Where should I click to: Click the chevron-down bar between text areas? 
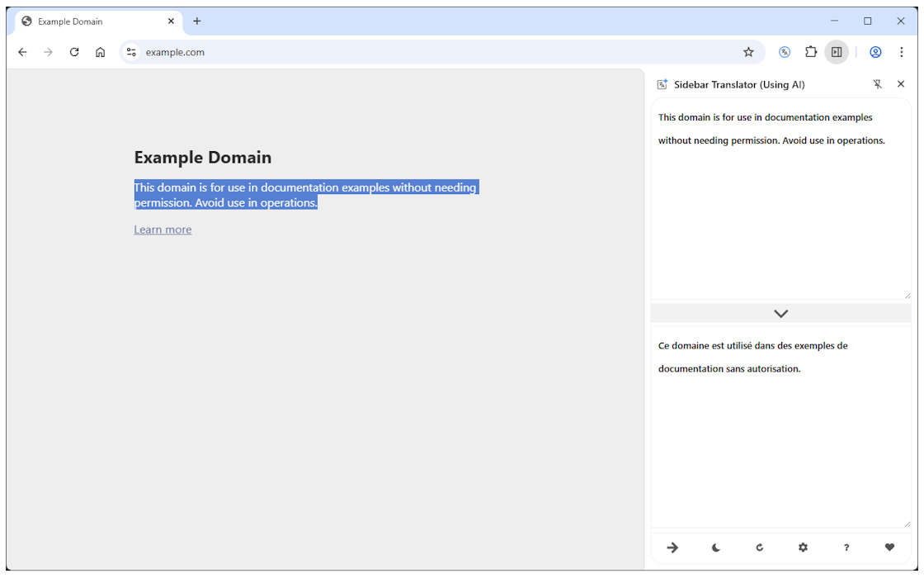point(780,313)
